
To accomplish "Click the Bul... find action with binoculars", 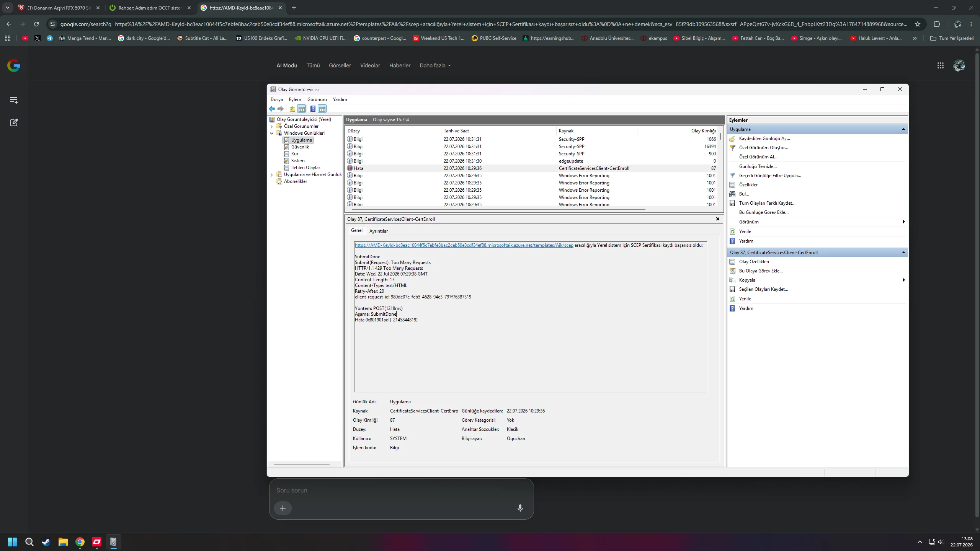I will tap(744, 194).
